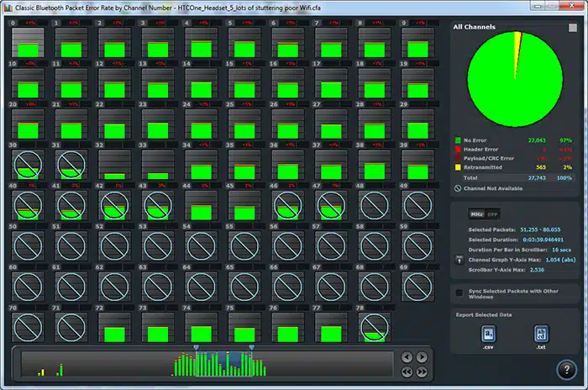Export selected data as .txt file
The width and height of the screenshot is (588, 390).
(540, 335)
